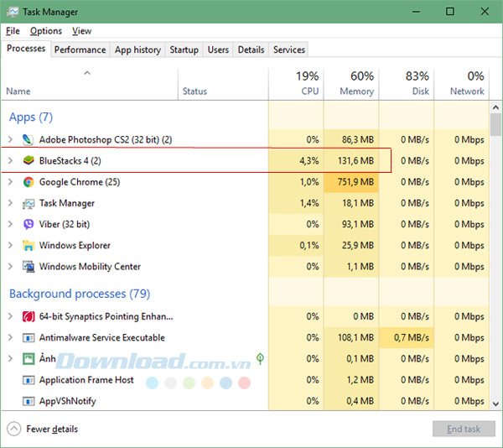503x448 pixels.
Task: Click the Background processes (79) header
Action: pyautogui.click(x=80, y=294)
